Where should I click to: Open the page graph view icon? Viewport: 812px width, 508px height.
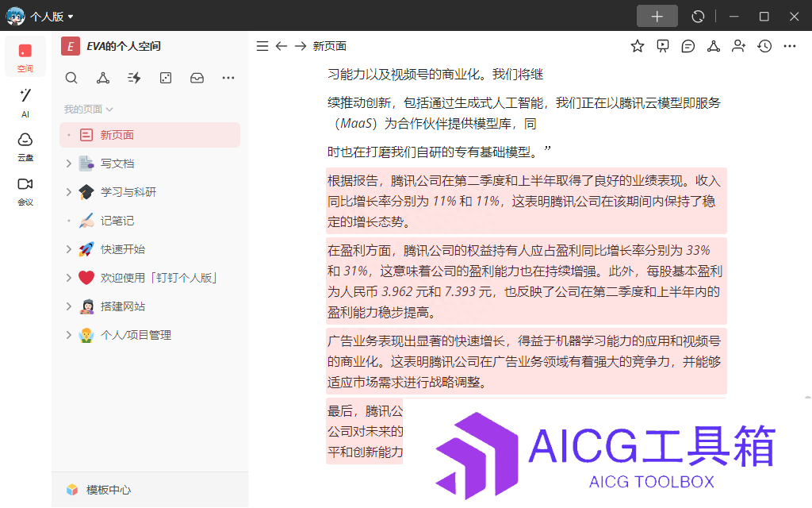point(714,46)
